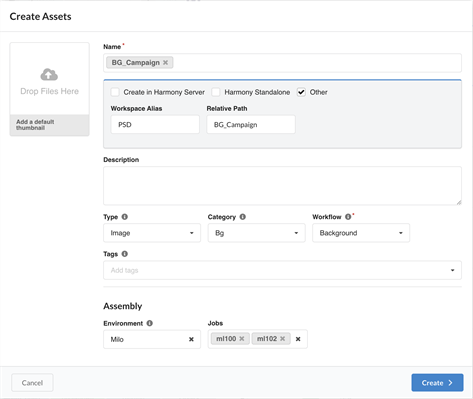
Task: Check the Harmony Standalone option
Action: coord(216,92)
